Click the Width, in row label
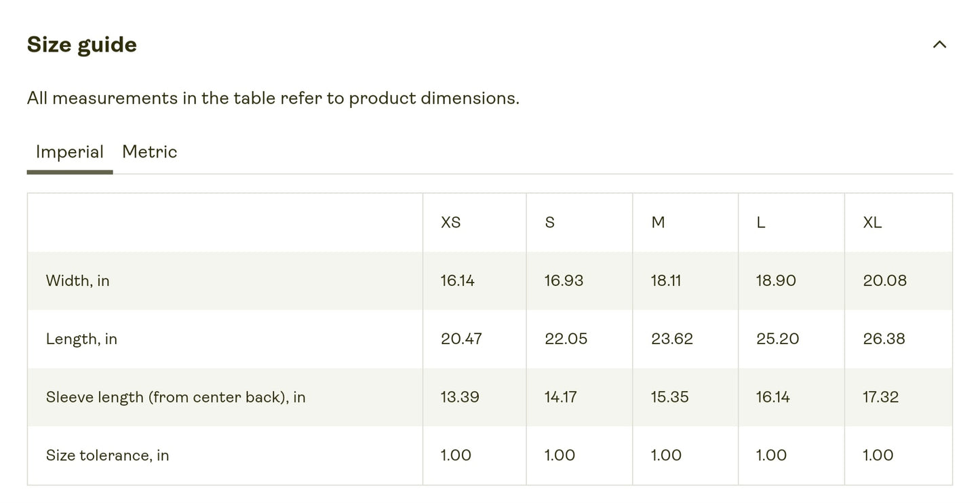Screen dimensions: 980x503 coord(77,281)
